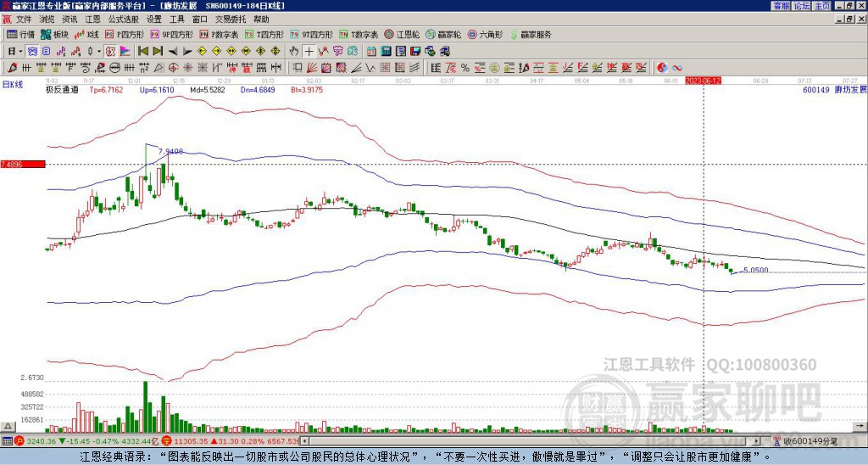Click the 客服 button in title bar

point(782,6)
